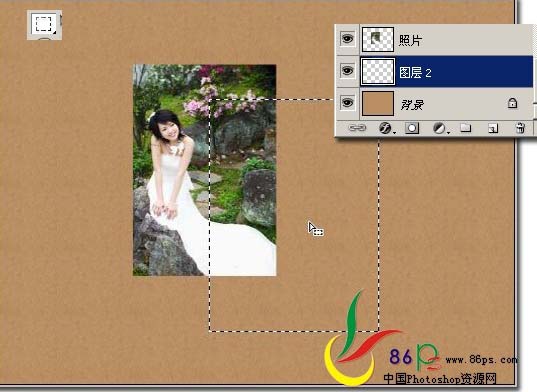Delete layer with the trash icon
This screenshot has height=392, width=537.
click(520, 128)
